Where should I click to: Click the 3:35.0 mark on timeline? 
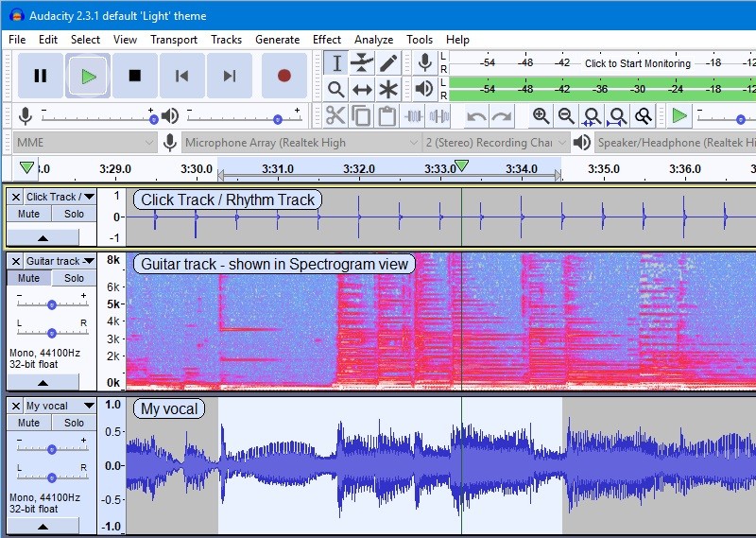[x=603, y=169]
